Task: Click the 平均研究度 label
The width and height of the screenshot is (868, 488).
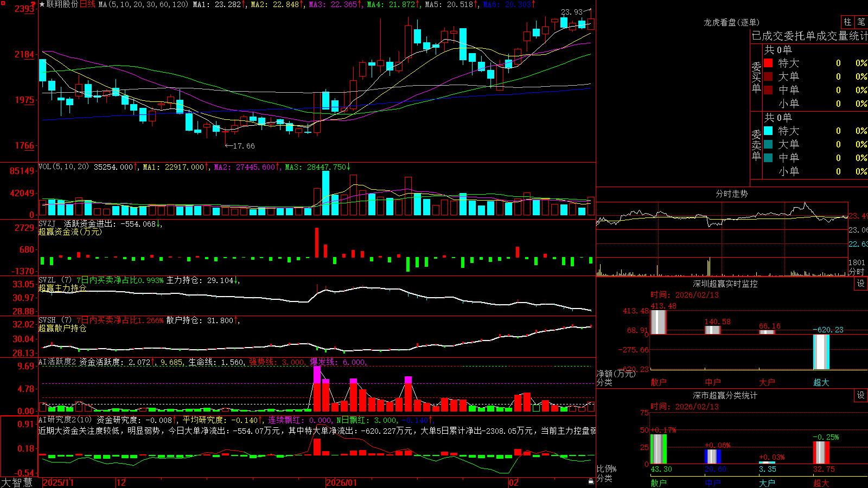Action: [x=203, y=420]
